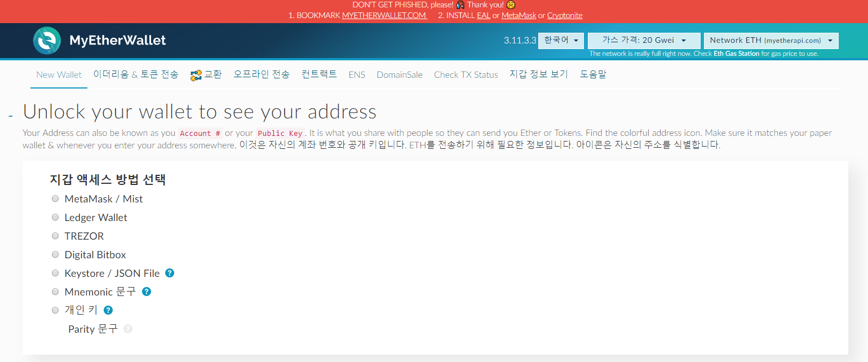Select the Ledger Wallet radio option
Image resolution: width=868 pixels, height=362 pixels.
tap(55, 217)
